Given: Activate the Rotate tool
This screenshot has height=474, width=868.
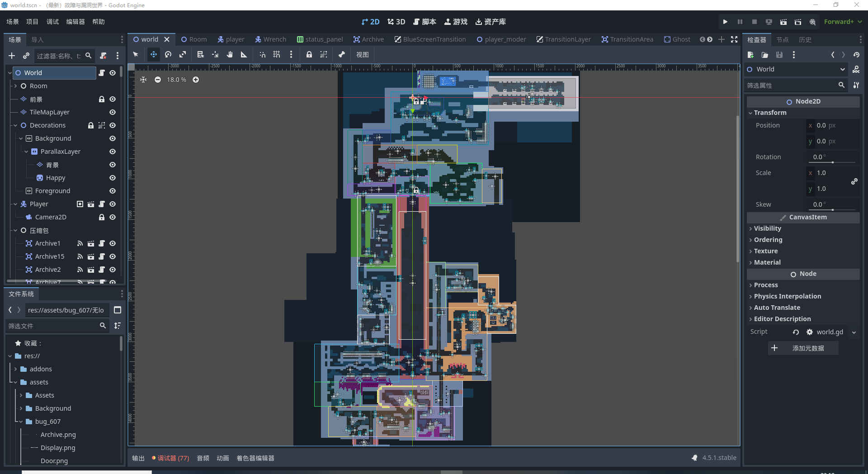Looking at the screenshot, I should pos(168,55).
